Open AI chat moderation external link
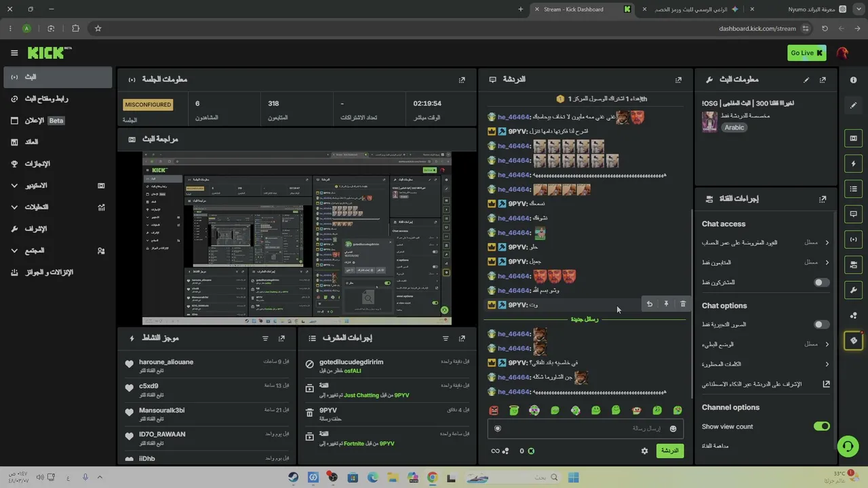The image size is (868, 488). (x=826, y=384)
